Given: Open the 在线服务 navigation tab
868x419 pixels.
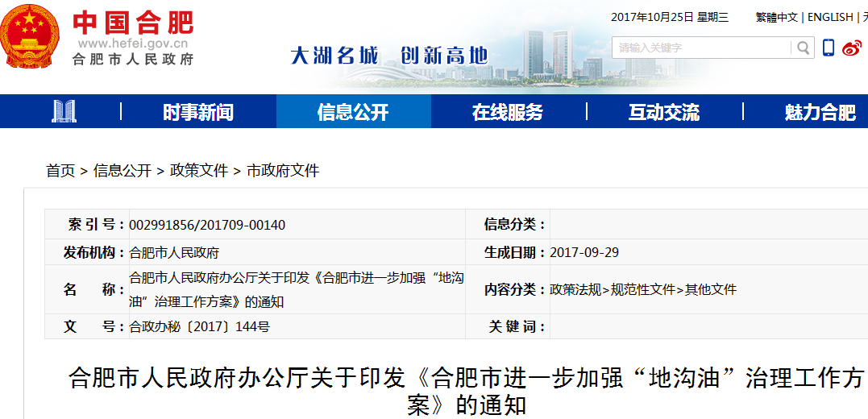Looking at the screenshot, I should (508, 112).
